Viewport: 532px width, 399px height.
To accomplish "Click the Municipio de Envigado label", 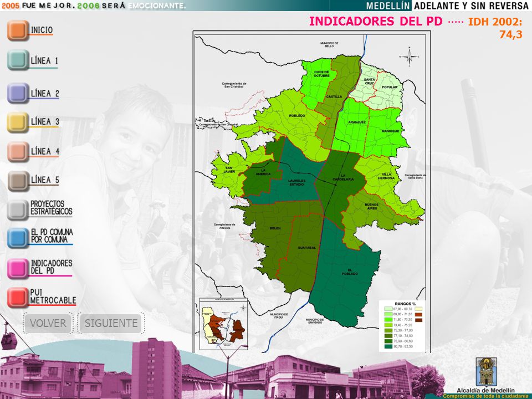I will (x=315, y=321).
